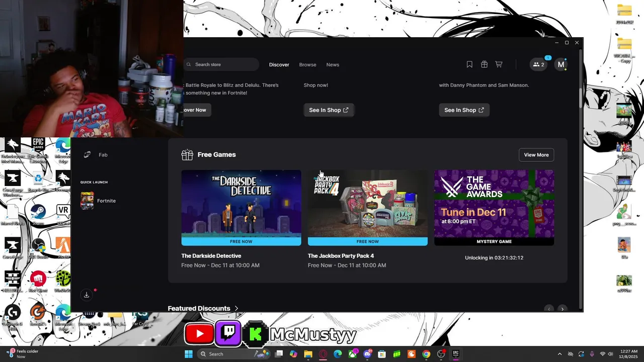Go to next Featured Discounts page
644x362 pixels.
562,309
